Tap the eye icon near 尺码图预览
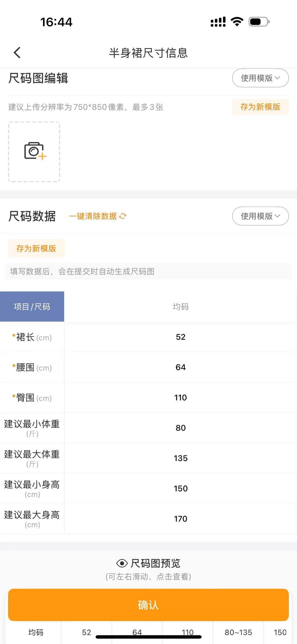This screenshot has height=644, width=297. (122, 563)
